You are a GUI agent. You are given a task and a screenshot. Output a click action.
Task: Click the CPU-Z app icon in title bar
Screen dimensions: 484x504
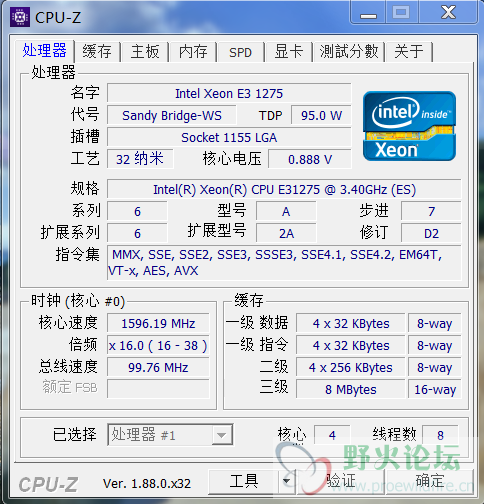pyautogui.click(x=20, y=17)
